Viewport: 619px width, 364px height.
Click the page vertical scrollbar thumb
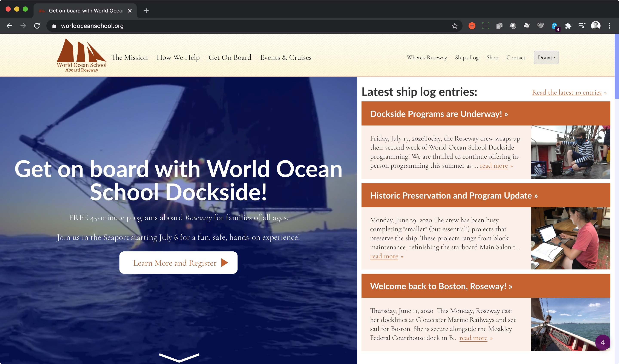[x=617, y=66]
